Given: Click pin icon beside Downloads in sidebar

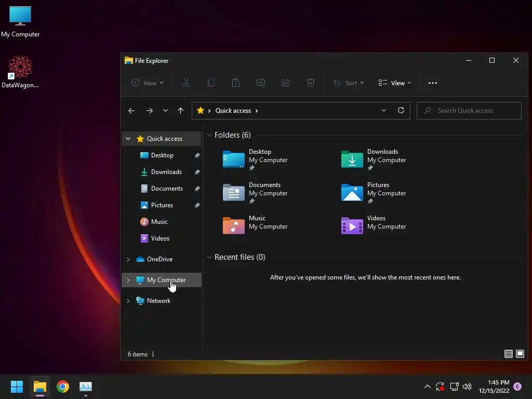Looking at the screenshot, I should pos(197,172).
